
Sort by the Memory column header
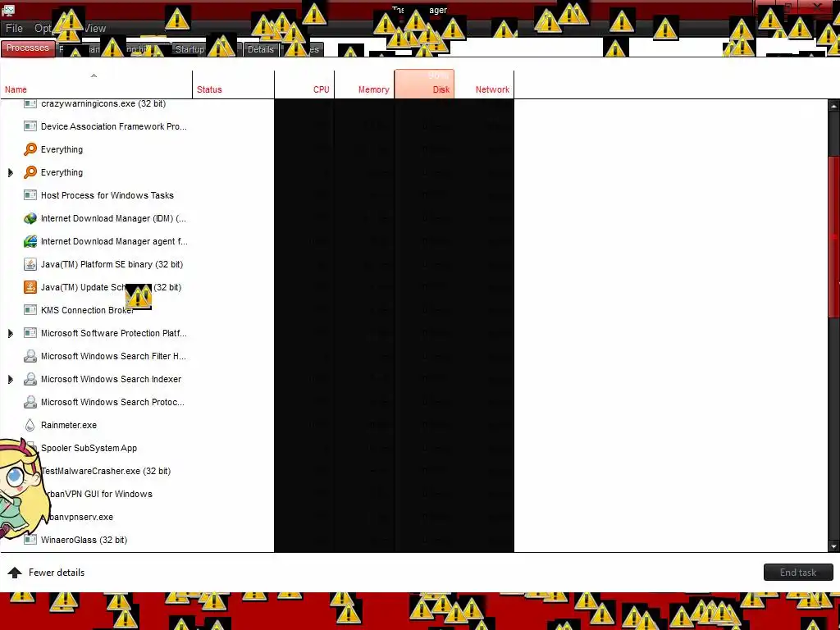[x=364, y=84]
